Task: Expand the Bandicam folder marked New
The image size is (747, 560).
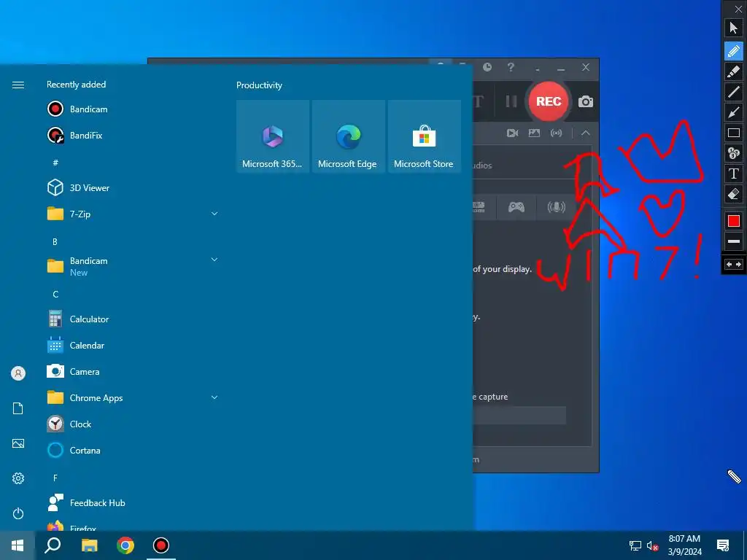Action: click(x=133, y=266)
